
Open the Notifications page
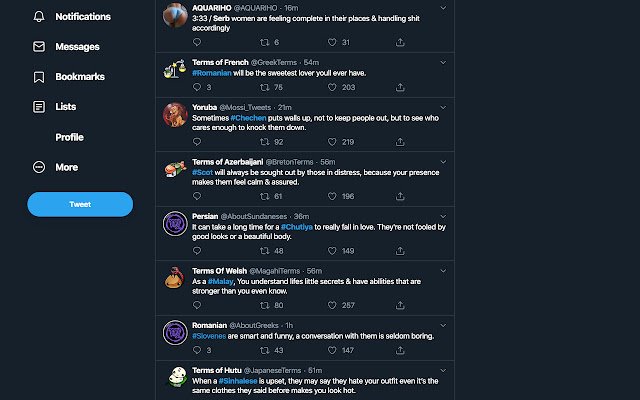(x=72, y=17)
